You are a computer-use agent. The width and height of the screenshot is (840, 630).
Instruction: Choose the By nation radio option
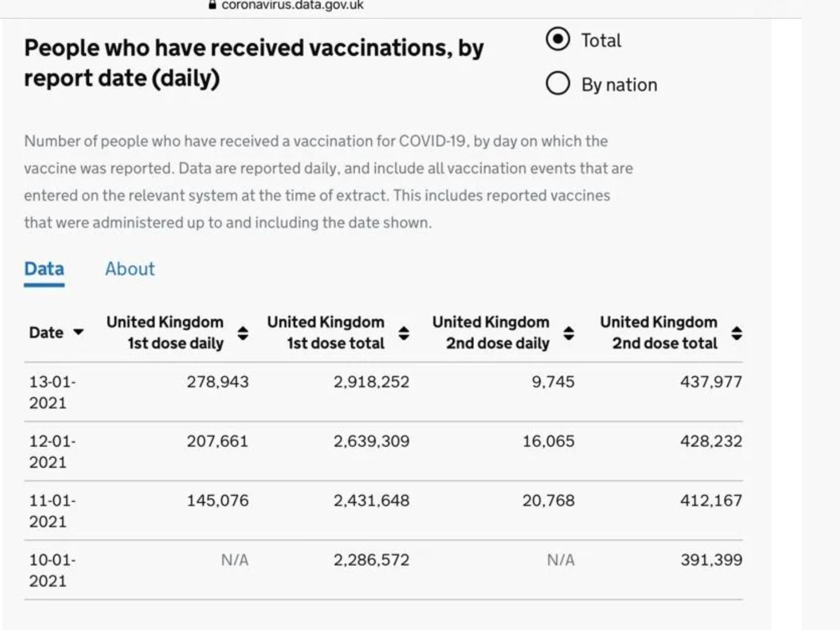[x=557, y=83]
